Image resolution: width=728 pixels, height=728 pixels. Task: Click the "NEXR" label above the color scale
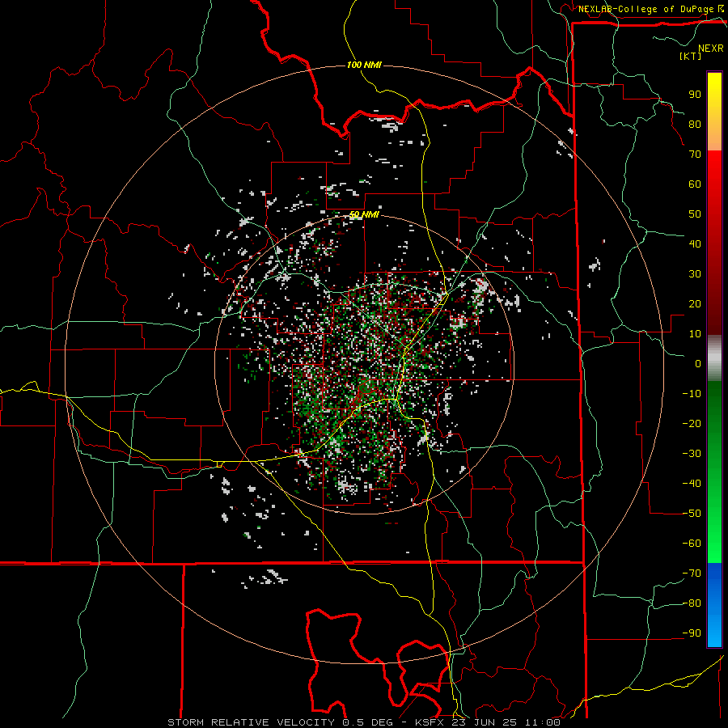(x=711, y=49)
